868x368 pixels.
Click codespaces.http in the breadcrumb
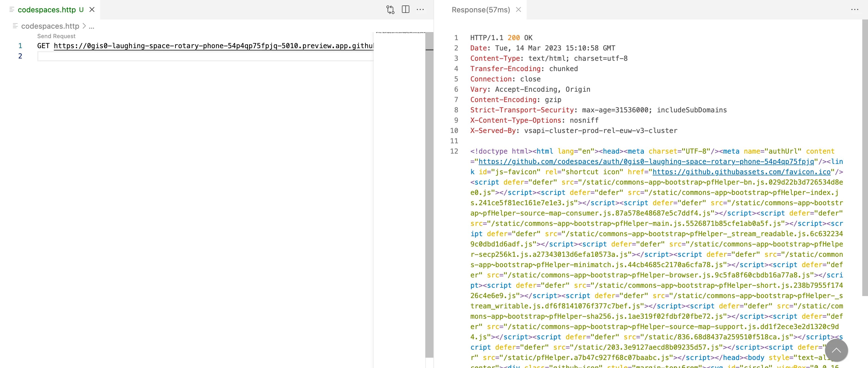[50, 26]
